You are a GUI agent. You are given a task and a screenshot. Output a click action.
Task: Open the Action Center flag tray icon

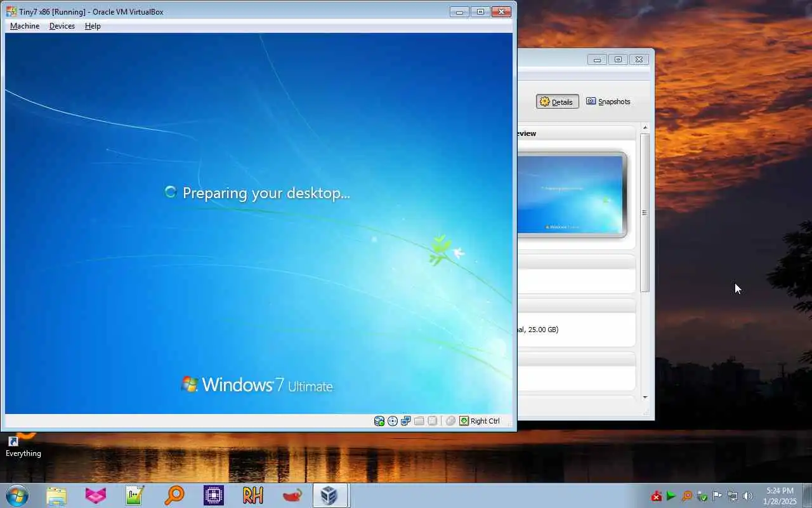[717, 496]
